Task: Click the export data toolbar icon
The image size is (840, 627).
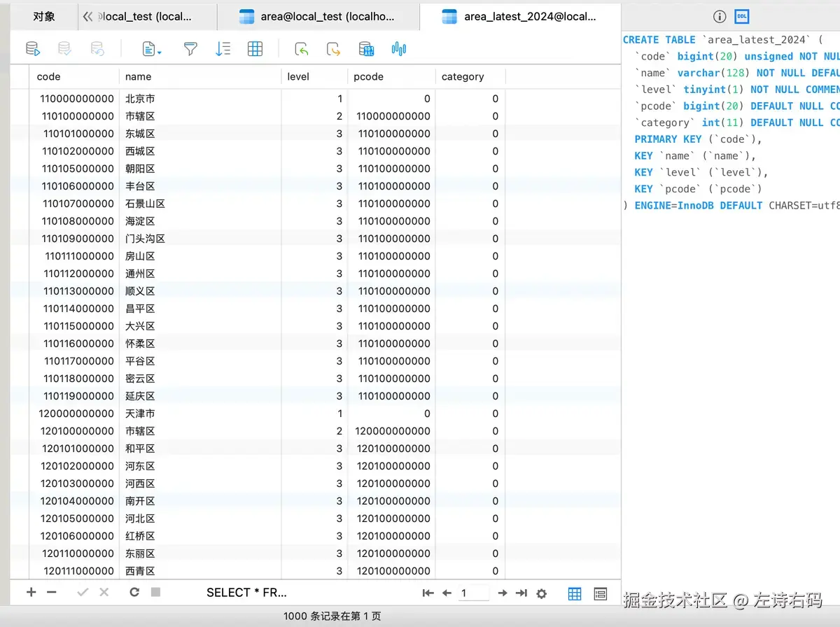Action: tap(334, 48)
